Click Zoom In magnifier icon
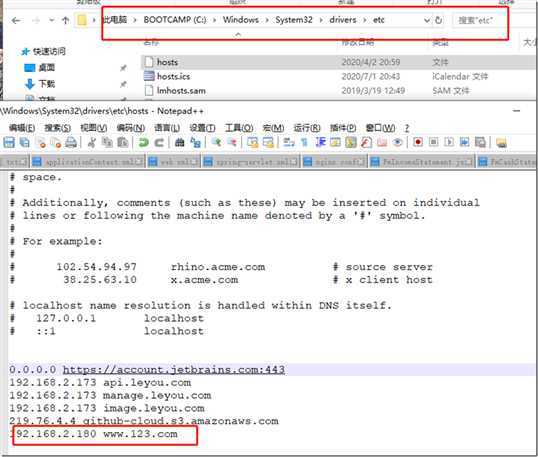 click(216, 142)
